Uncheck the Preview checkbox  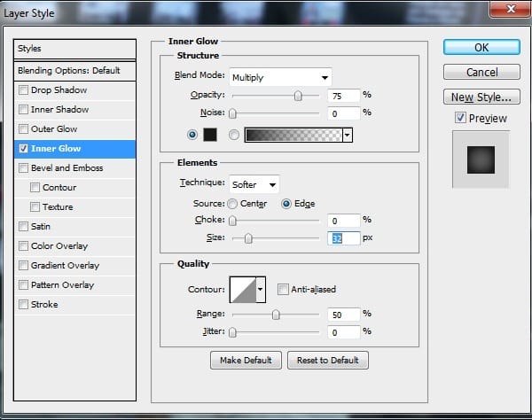click(459, 118)
